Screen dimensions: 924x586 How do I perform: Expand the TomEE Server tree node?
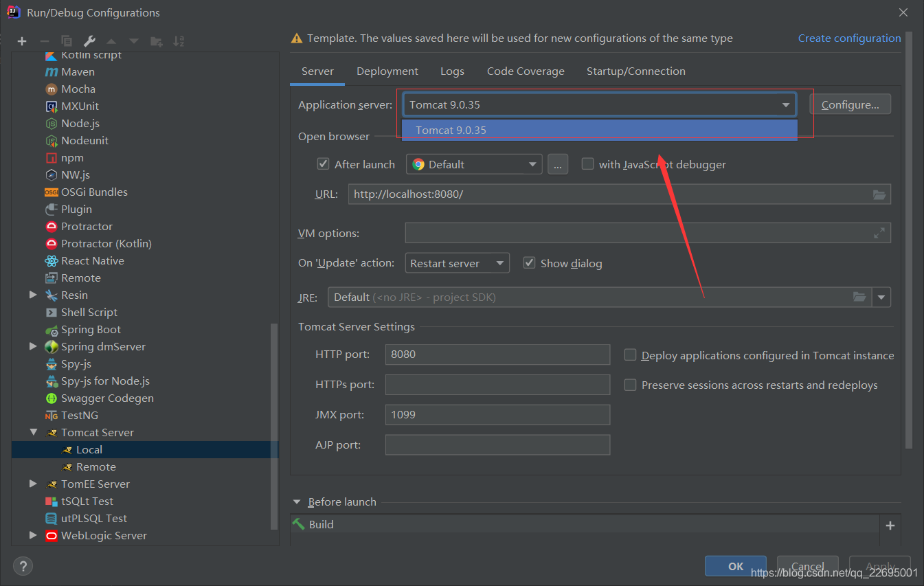pos(33,484)
